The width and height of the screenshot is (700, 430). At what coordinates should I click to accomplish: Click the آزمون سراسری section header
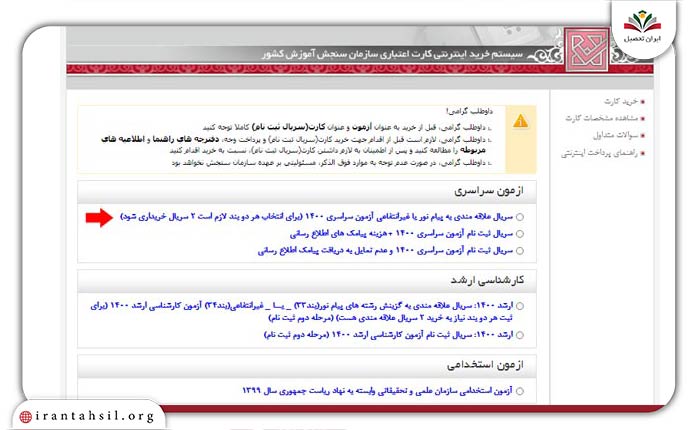pos(307,192)
